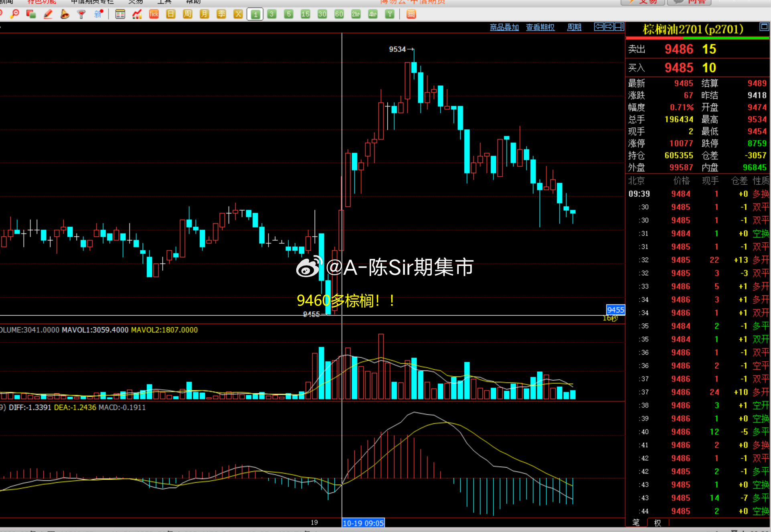Toggle the 1-minute period button

[255, 14]
